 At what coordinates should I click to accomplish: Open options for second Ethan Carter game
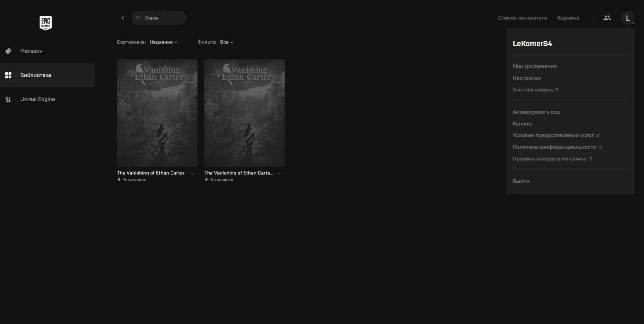pyautogui.click(x=279, y=174)
